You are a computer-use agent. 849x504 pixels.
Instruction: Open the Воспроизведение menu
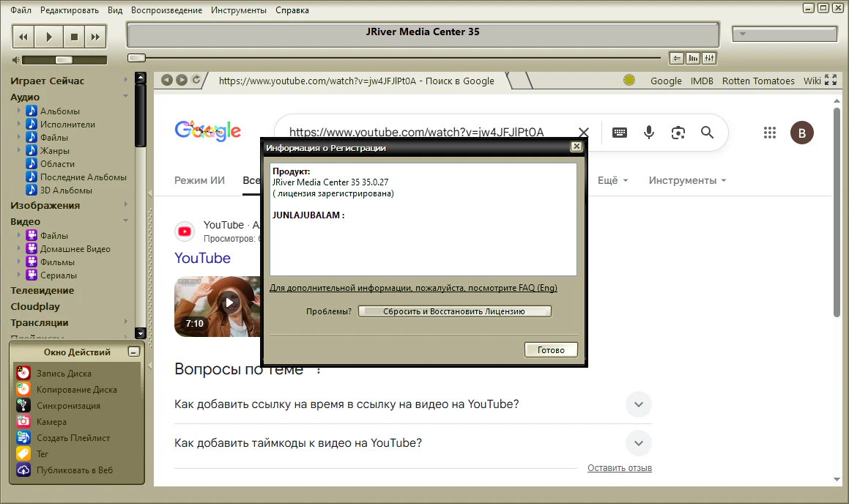pyautogui.click(x=166, y=10)
